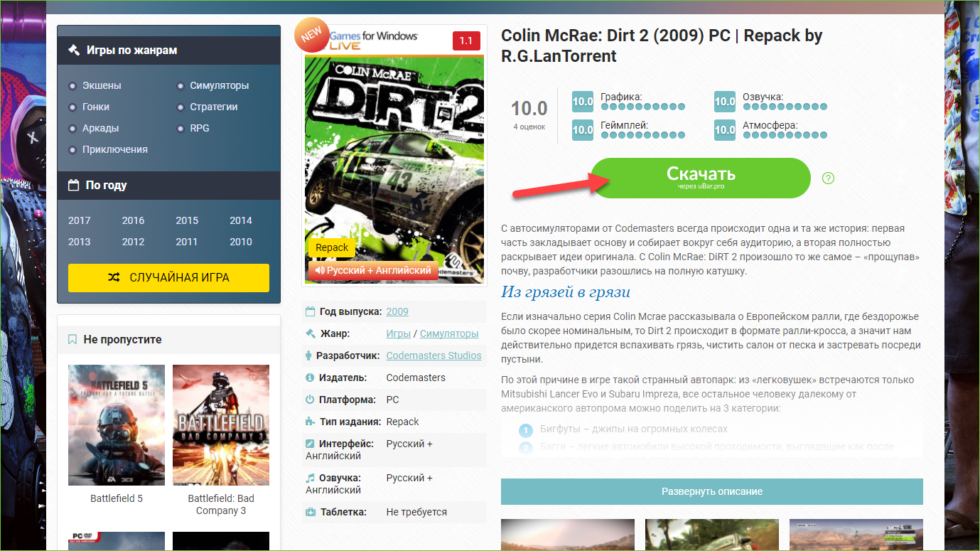Filter games by year 2013

click(x=80, y=242)
